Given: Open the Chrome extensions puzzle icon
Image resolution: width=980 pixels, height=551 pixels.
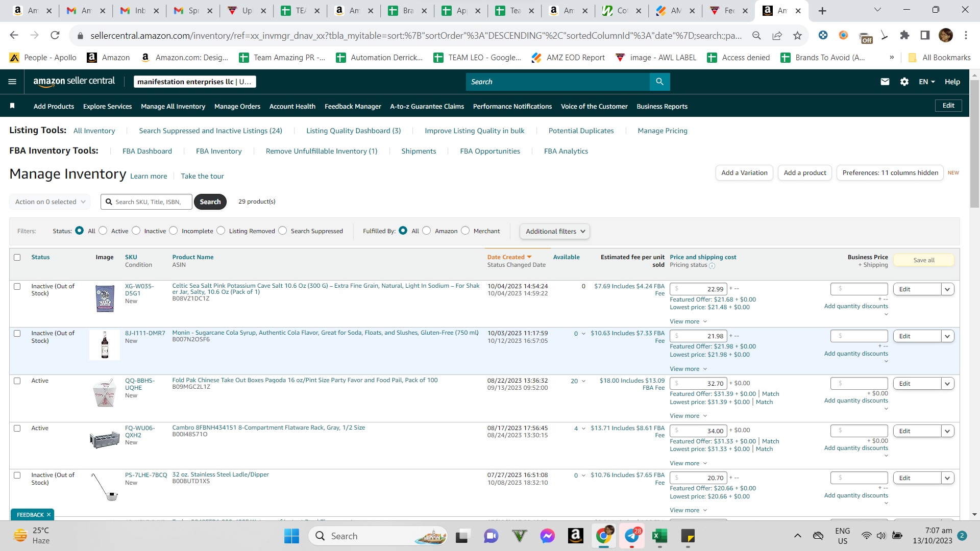Looking at the screenshot, I should [904, 35].
